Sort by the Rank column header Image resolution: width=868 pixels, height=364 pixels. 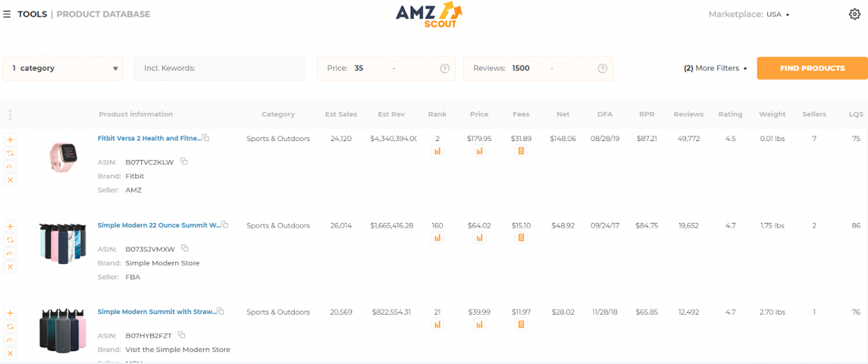(437, 114)
